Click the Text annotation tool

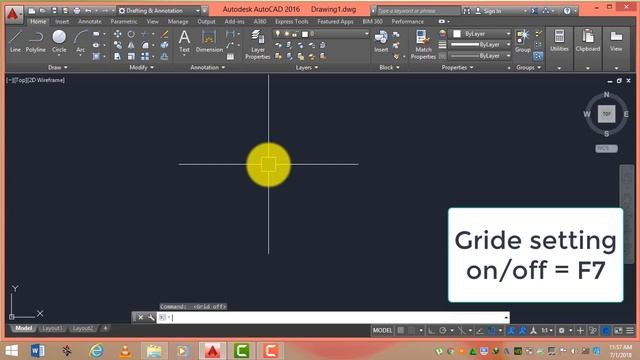(184, 41)
